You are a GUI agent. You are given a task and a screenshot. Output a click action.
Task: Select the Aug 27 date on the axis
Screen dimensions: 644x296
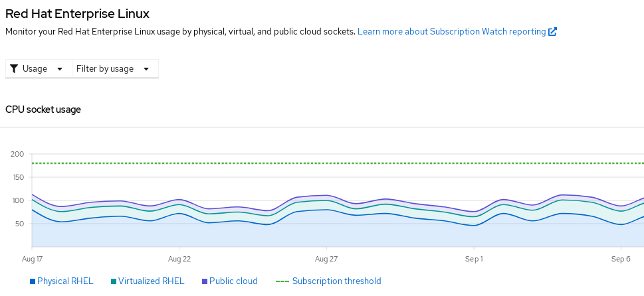pyautogui.click(x=326, y=258)
